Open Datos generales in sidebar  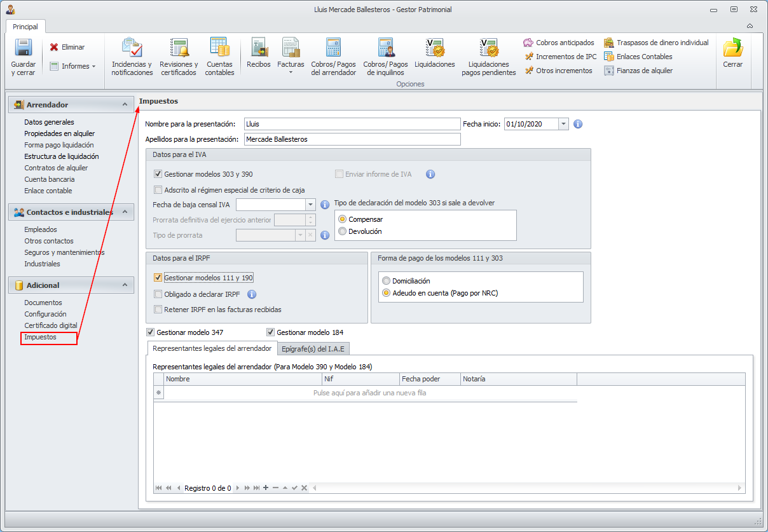point(49,122)
